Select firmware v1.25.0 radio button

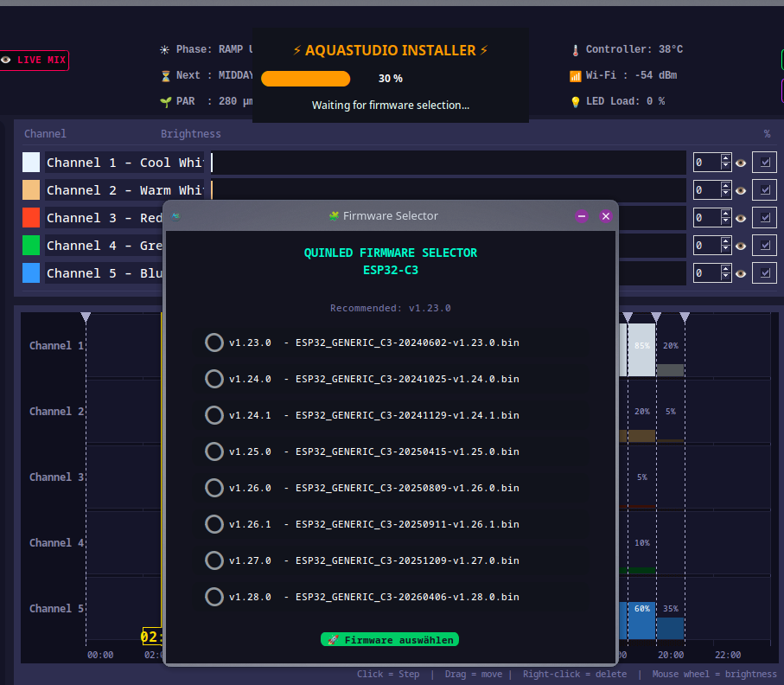(x=214, y=451)
